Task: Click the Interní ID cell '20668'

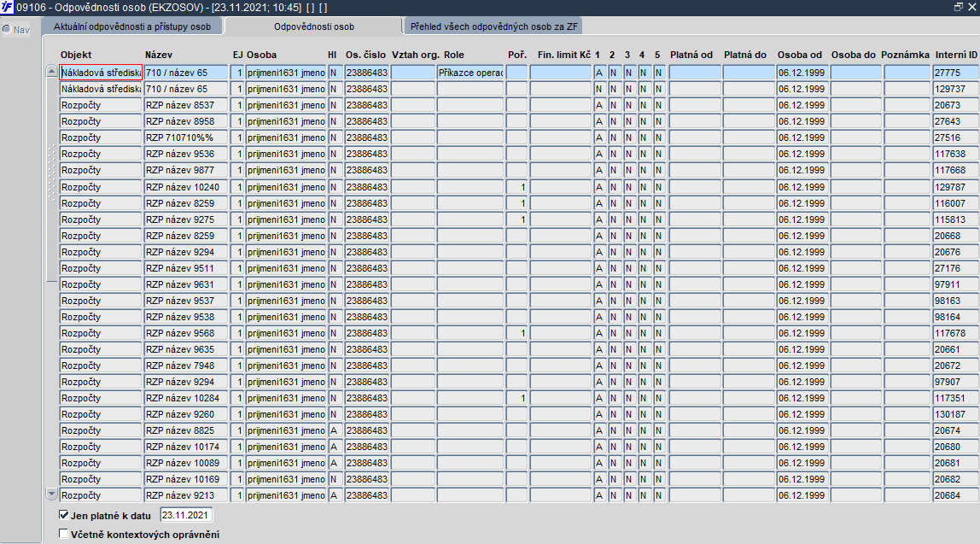Action: click(955, 236)
